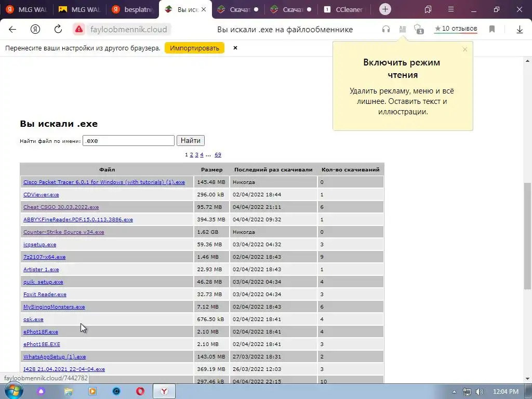This screenshot has height=399, width=532.
Task: Open the Artister 1.exe link
Action: [x=41, y=270]
